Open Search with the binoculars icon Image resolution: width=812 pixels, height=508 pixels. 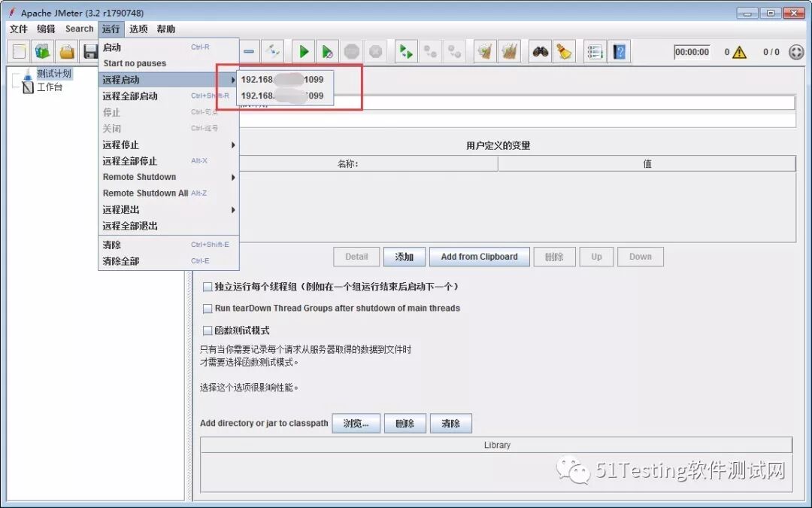click(x=540, y=51)
